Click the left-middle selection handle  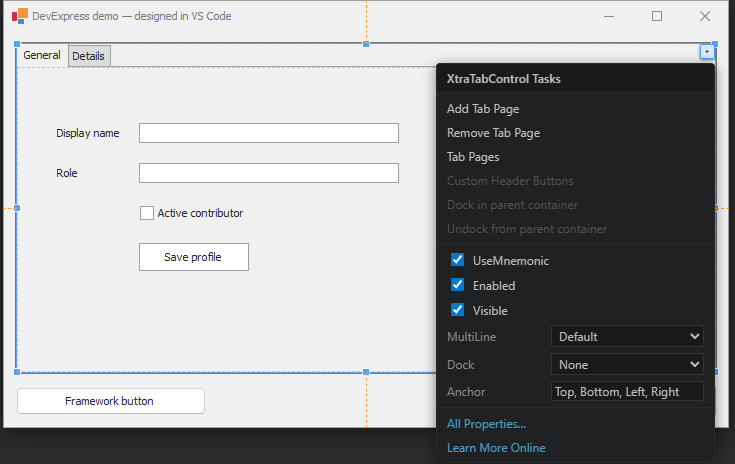(17, 208)
